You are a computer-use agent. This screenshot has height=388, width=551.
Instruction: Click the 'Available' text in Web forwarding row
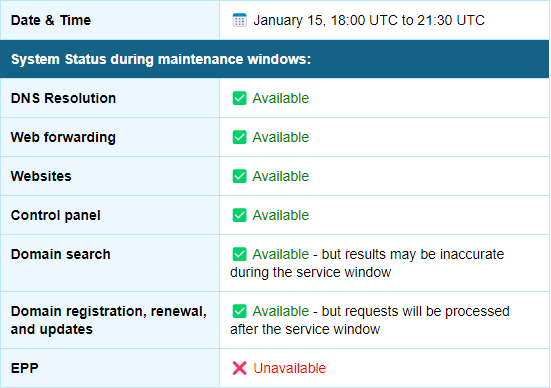(281, 137)
